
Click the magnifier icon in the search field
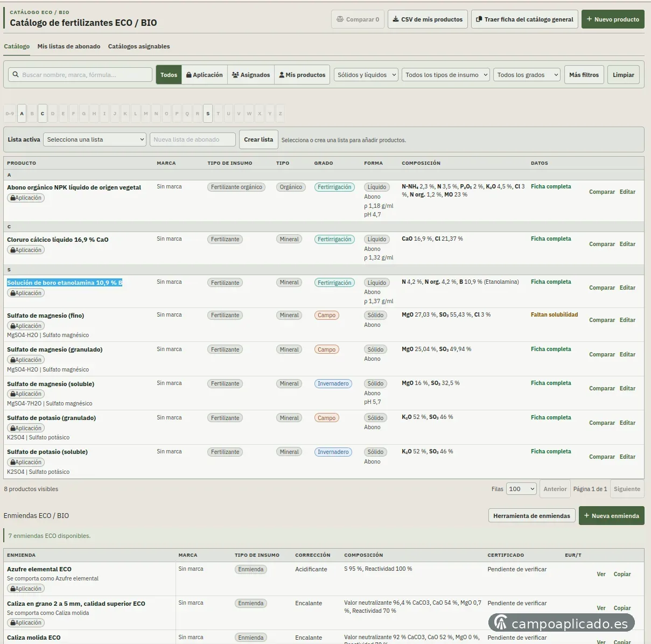(x=16, y=75)
